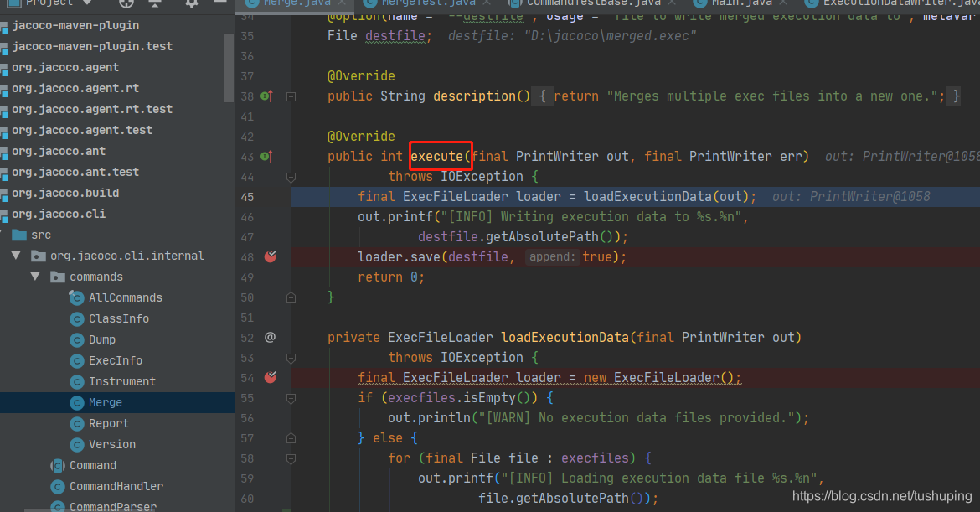Select the src folder in tree
980x512 pixels.
point(41,235)
